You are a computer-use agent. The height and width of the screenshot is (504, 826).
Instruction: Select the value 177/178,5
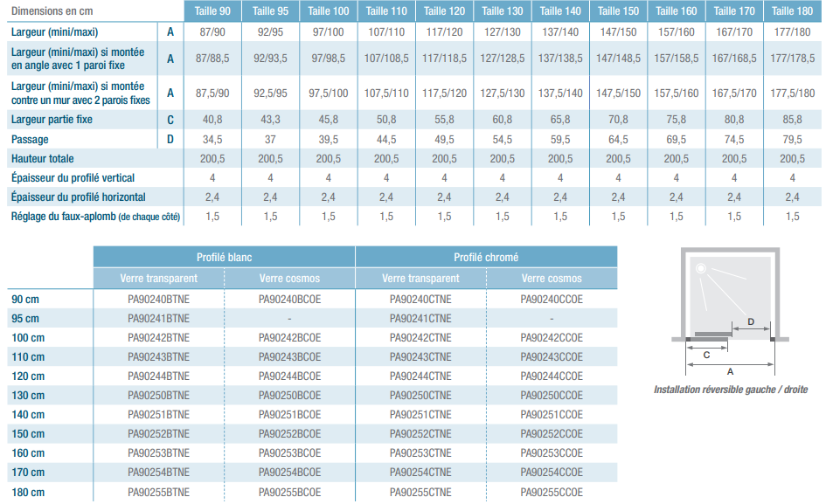(x=792, y=59)
